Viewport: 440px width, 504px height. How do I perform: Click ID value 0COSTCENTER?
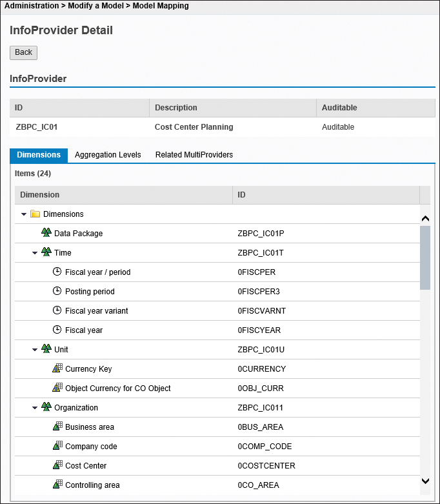[x=266, y=466]
